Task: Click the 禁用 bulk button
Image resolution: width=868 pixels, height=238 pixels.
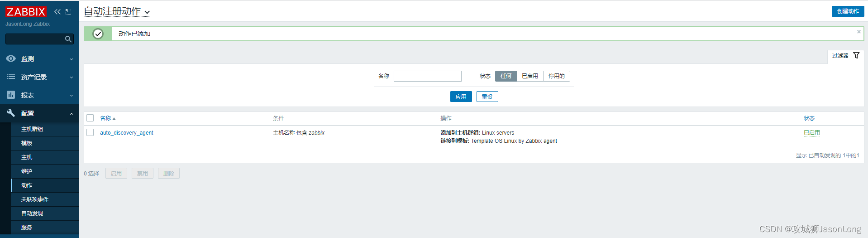Action: 143,173
